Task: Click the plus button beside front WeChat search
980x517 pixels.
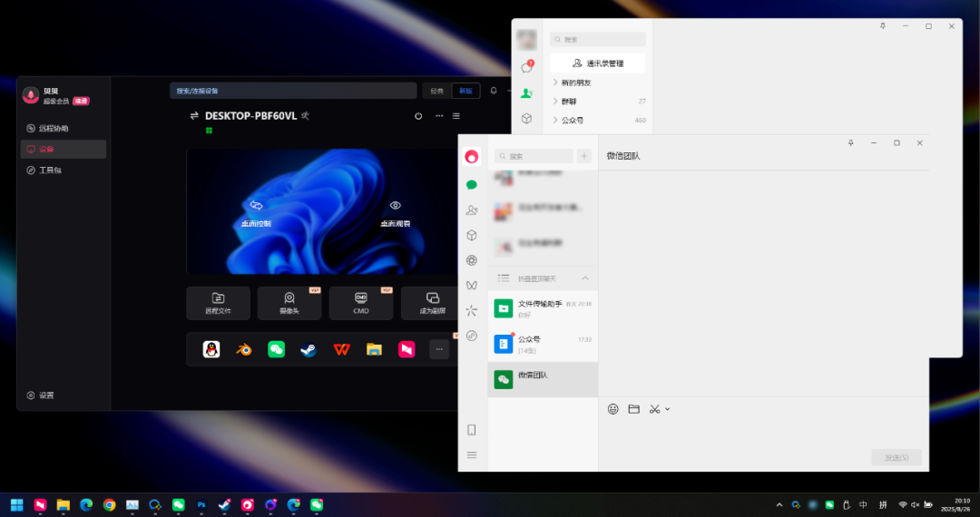Action: coord(584,156)
